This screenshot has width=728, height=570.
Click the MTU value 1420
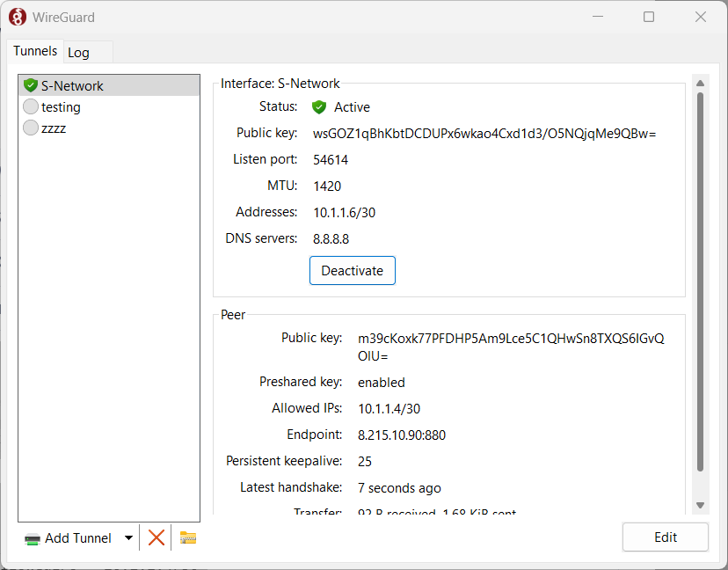click(327, 186)
